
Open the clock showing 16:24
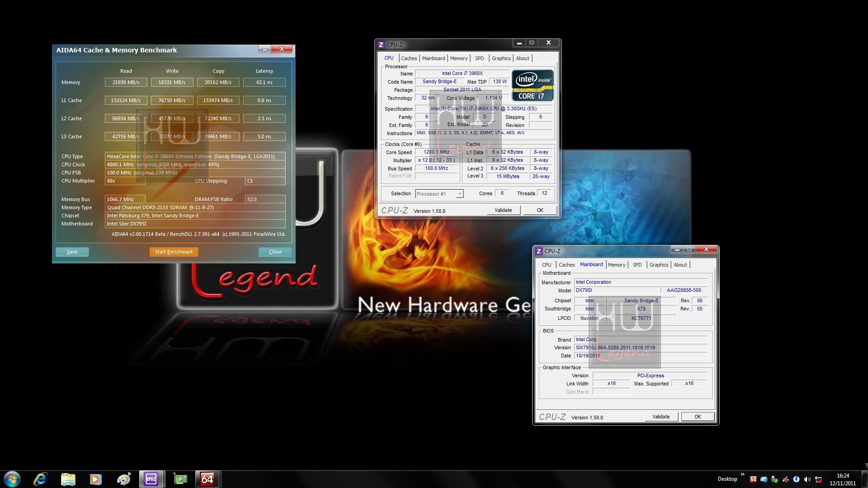tap(843, 479)
